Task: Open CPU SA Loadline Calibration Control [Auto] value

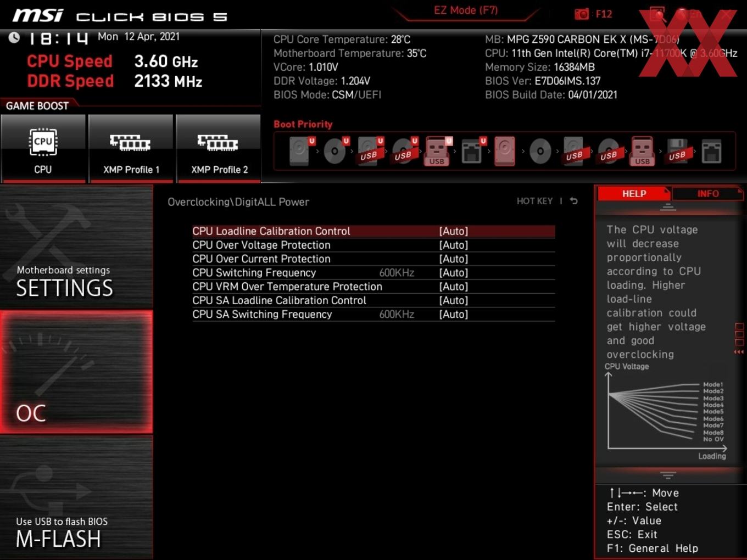Action: point(454,300)
